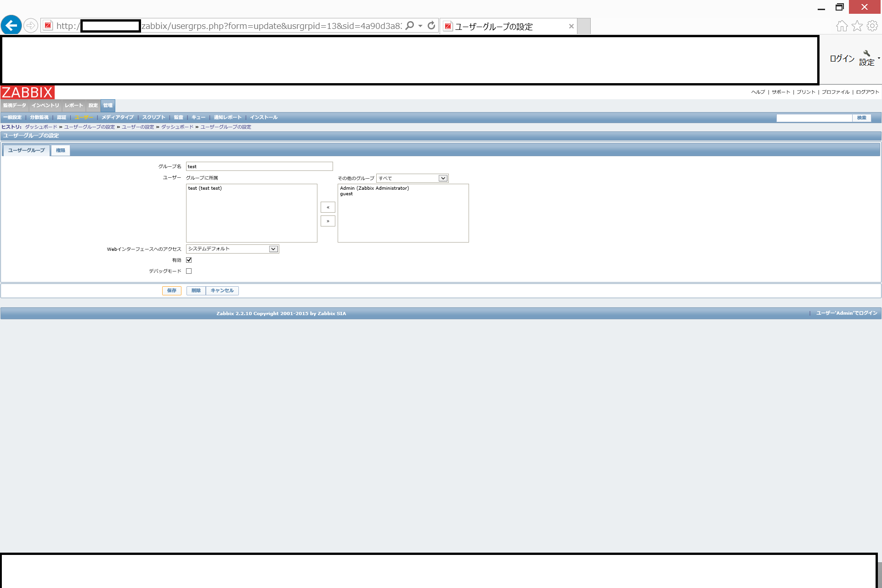Open Favorites star icon
882x588 pixels.
pyautogui.click(x=857, y=26)
